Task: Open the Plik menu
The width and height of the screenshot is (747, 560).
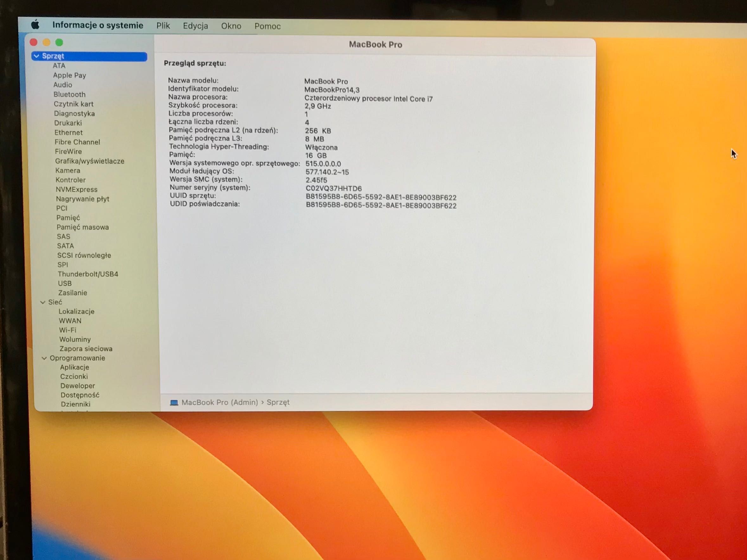Action: pos(163,26)
